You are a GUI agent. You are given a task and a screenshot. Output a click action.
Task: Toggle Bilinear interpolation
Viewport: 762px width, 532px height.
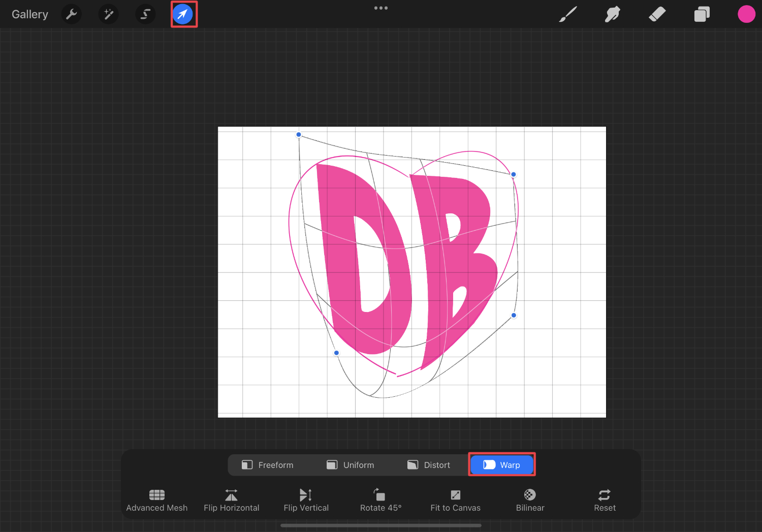pos(529,499)
